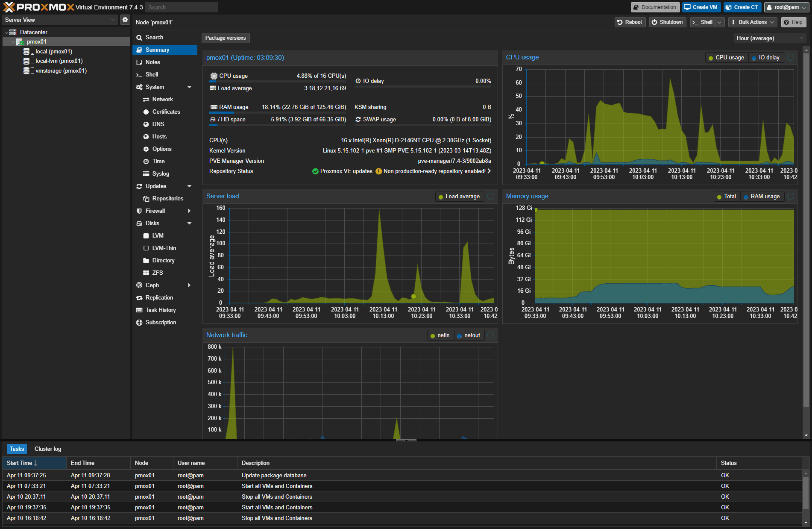The width and height of the screenshot is (812, 529).
Task: Toggle RAM usage series in Memory chart
Action: click(x=761, y=197)
